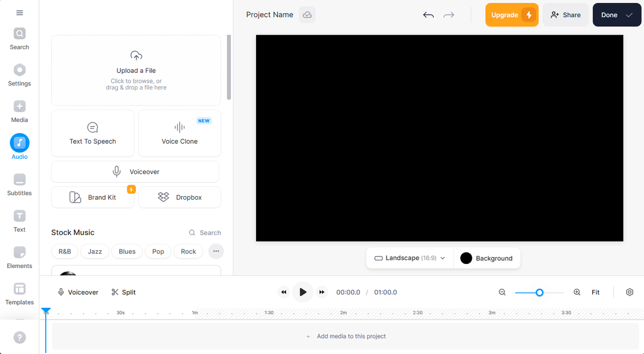Click the Project Name field

(270, 15)
